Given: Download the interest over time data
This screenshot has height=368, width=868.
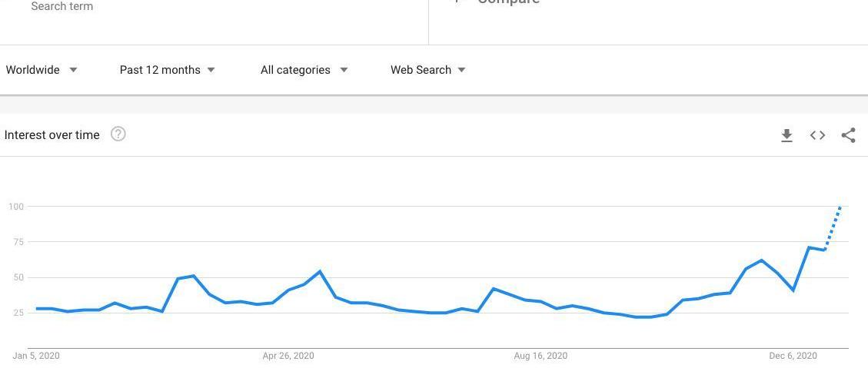Looking at the screenshot, I should coord(787,136).
